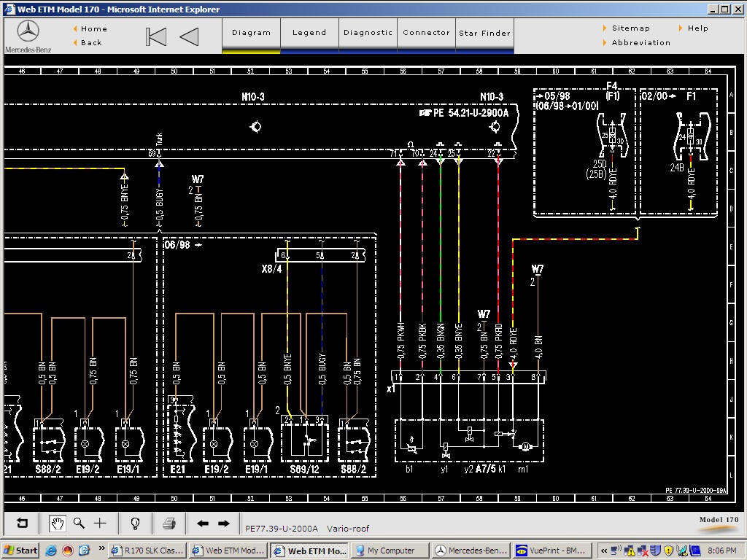The height and width of the screenshot is (560, 747).
Task: Open the Diagnostic tab
Action: [368, 33]
